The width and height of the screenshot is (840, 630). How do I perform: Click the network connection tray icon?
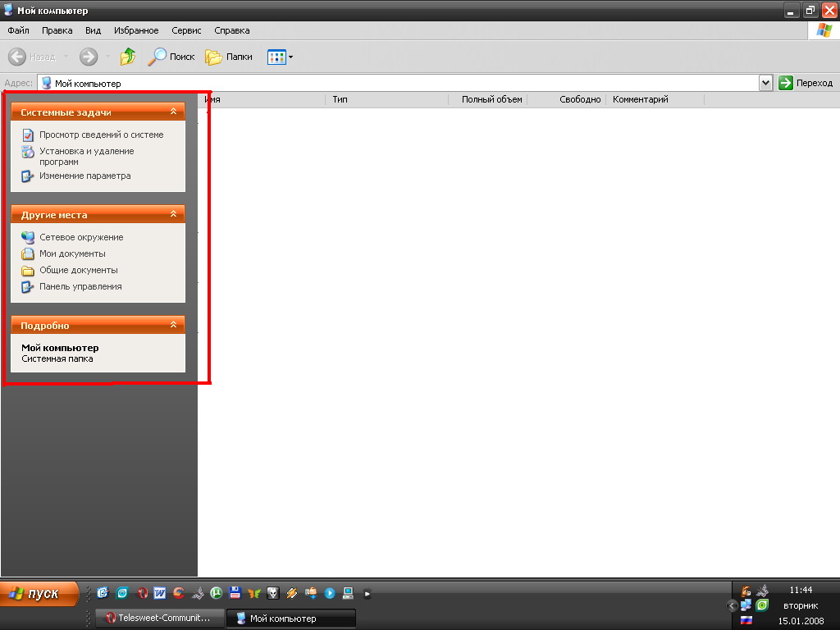coord(746,605)
